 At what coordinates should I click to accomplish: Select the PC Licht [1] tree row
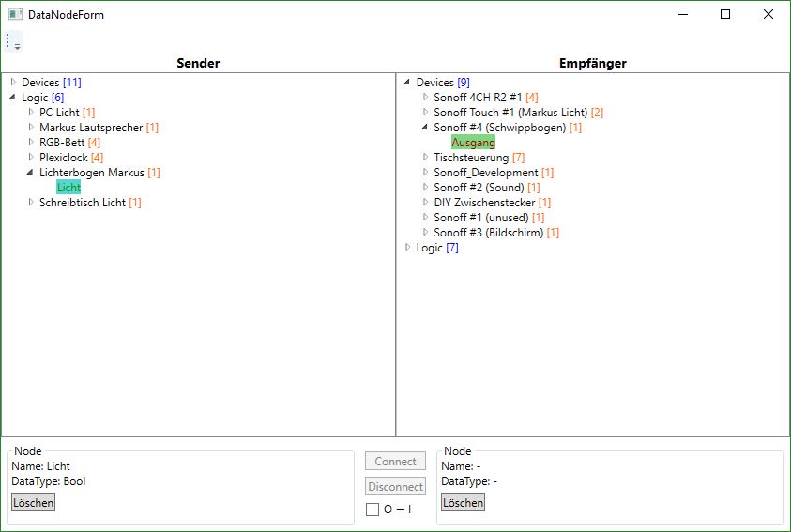coord(68,112)
